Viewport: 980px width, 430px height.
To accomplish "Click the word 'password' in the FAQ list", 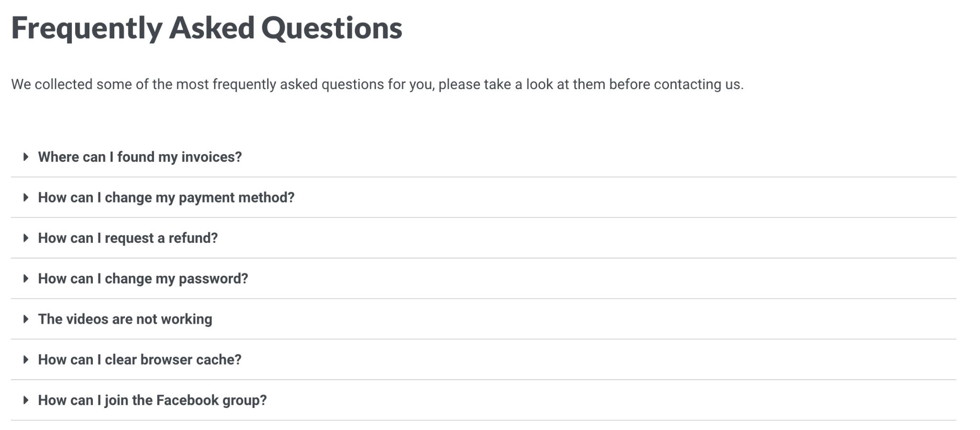I will (213, 279).
